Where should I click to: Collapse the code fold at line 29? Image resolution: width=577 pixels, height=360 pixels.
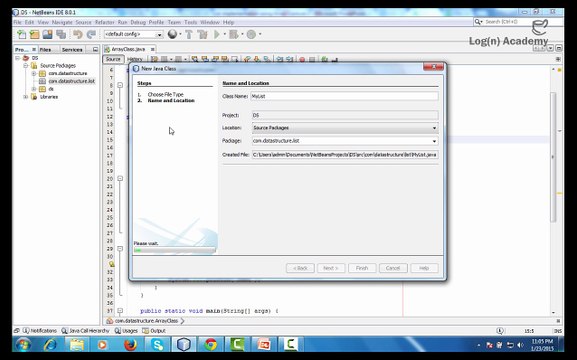pyautogui.click(x=120, y=248)
